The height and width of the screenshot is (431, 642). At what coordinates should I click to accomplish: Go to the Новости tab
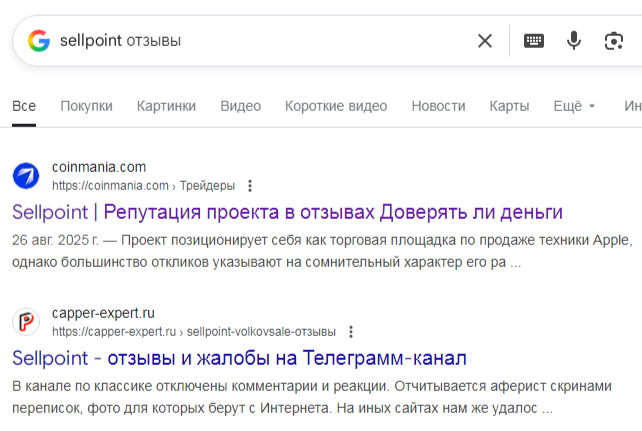point(438,106)
